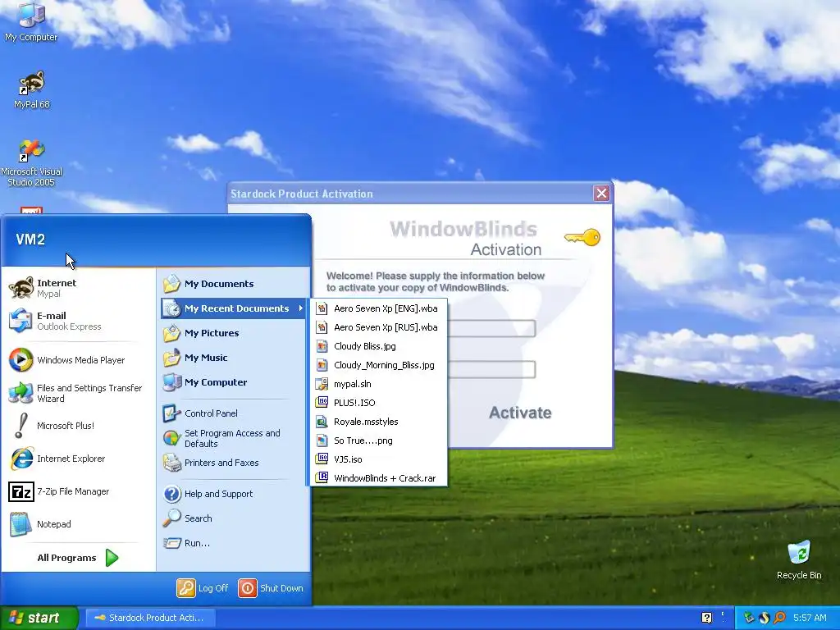Click the Activate button in WindowBlinds dialog
Image resolution: width=840 pixels, height=630 pixels.
pos(520,413)
